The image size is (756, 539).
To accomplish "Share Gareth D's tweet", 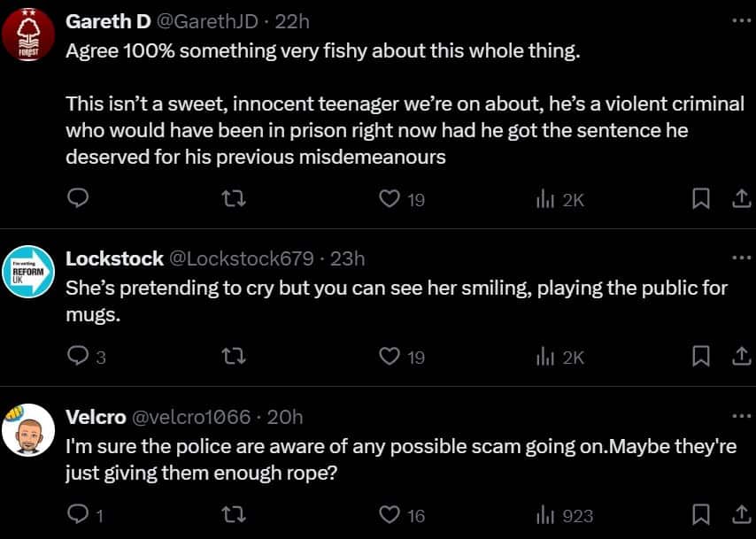I will click(x=742, y=198).
